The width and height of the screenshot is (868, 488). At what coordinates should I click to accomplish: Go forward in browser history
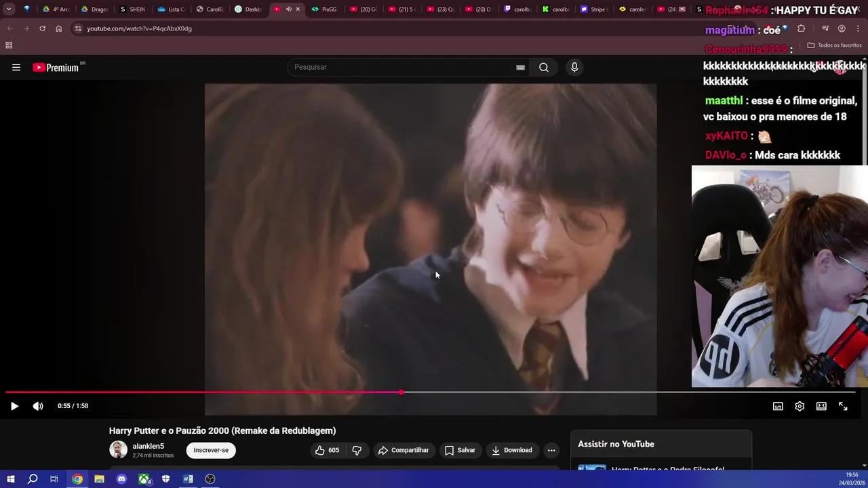[x=26, y=28]
